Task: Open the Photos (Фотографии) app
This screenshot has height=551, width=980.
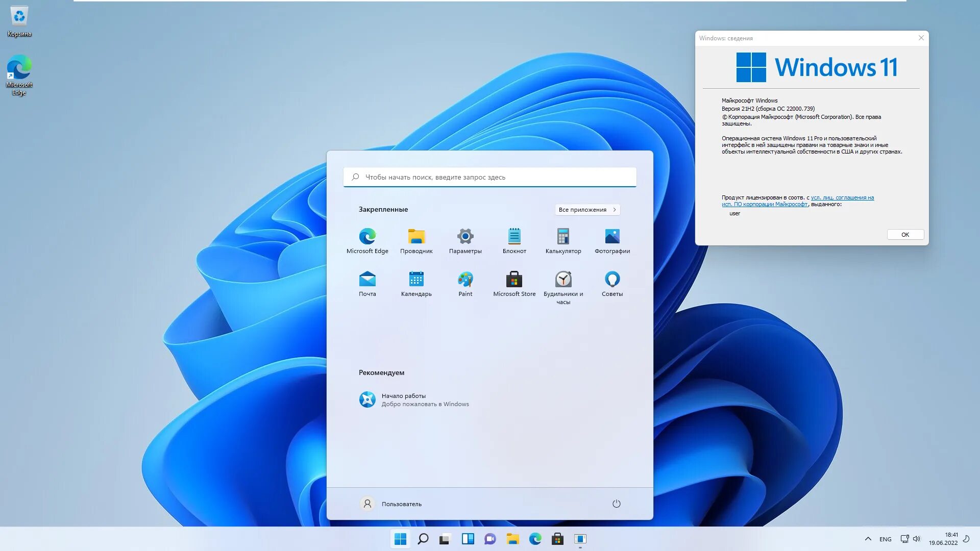Action: [612, 237]
